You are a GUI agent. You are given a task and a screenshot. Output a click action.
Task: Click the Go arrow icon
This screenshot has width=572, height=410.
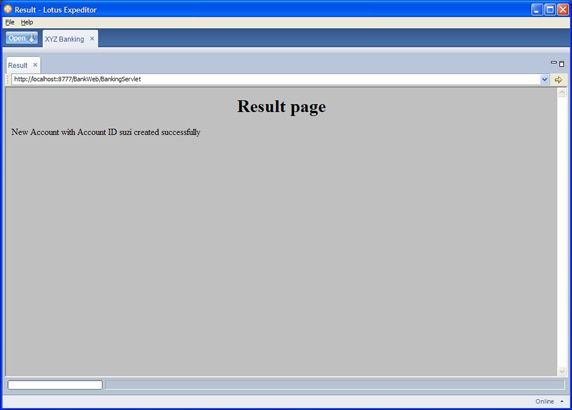tap(558, 80)
